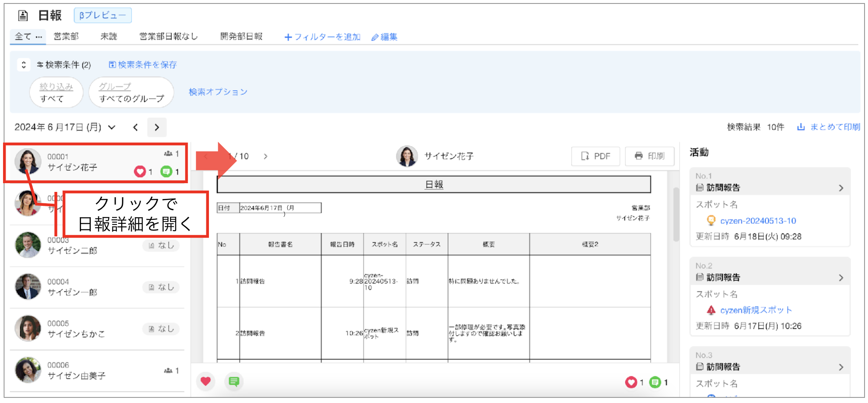This screenshot has height=403, width=868.
Task: Click サイゼン花子 avatar in report header
Action: point(407,156)
